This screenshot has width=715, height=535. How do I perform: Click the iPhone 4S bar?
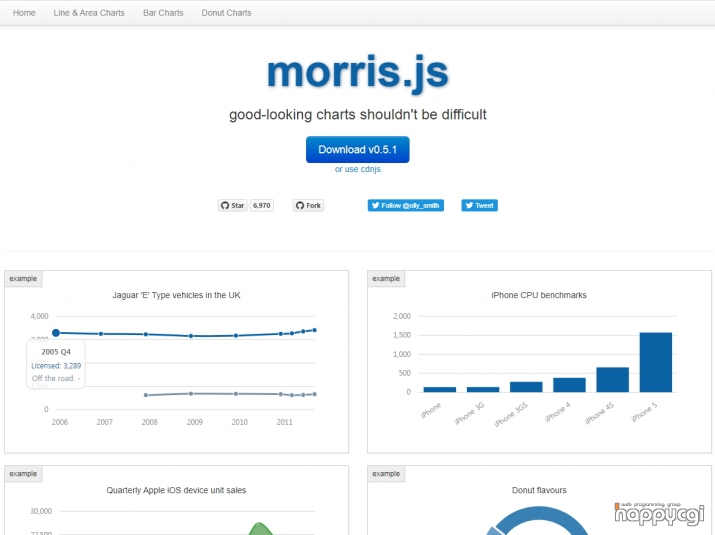[x=612, y=379]
